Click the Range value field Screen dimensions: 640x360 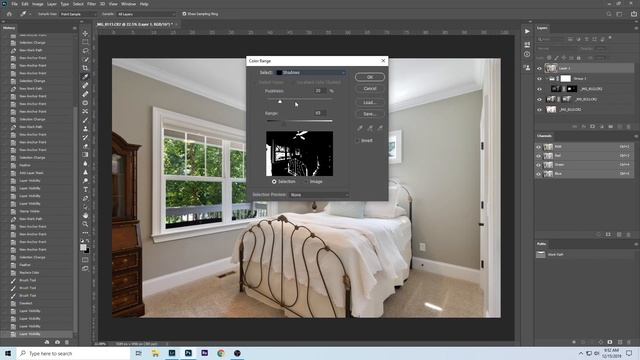point(320,113)
